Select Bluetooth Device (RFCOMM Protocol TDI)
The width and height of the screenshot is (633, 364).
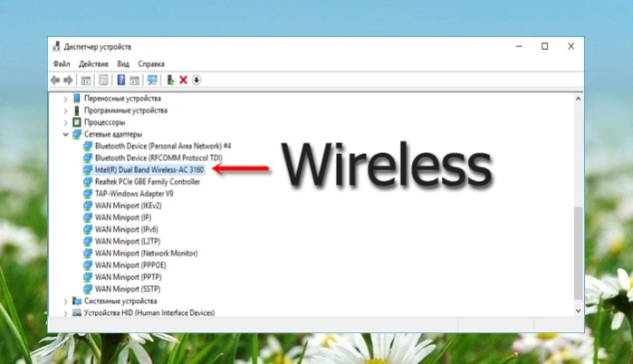tap(158, 158)
